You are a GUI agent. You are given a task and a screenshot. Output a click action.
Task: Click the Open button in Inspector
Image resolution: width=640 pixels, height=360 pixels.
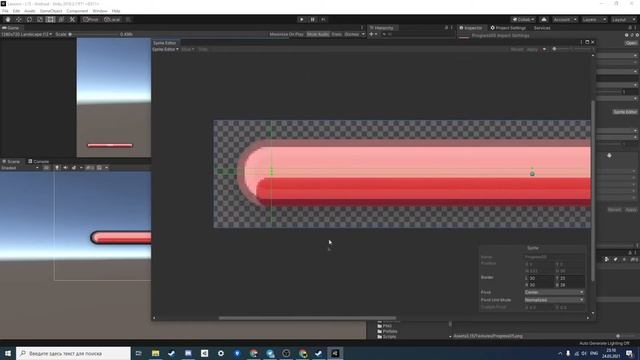(631, 43)
